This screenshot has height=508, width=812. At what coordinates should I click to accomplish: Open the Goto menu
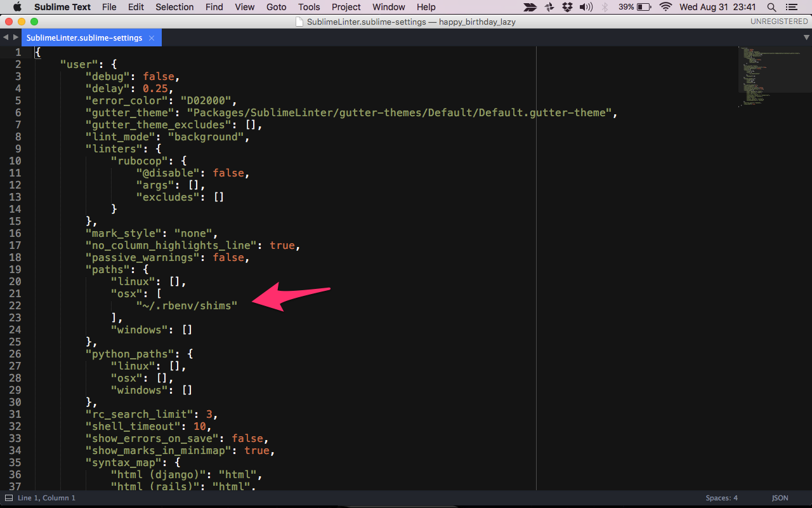(x=276, y=7)
